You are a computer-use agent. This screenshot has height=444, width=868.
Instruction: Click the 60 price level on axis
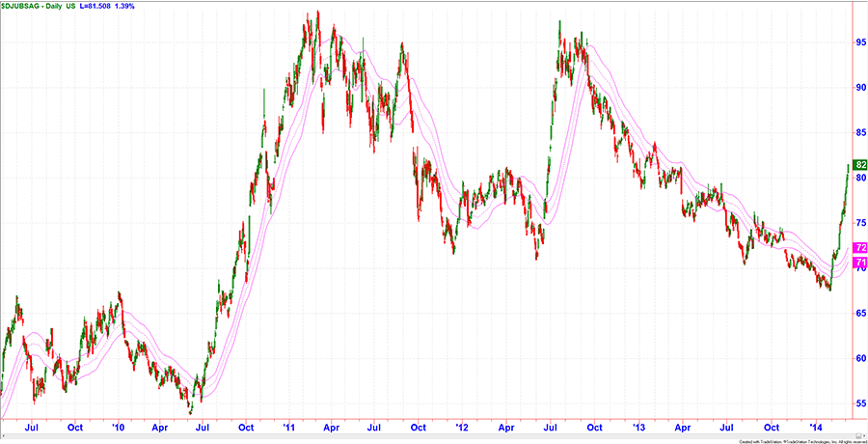858,357
